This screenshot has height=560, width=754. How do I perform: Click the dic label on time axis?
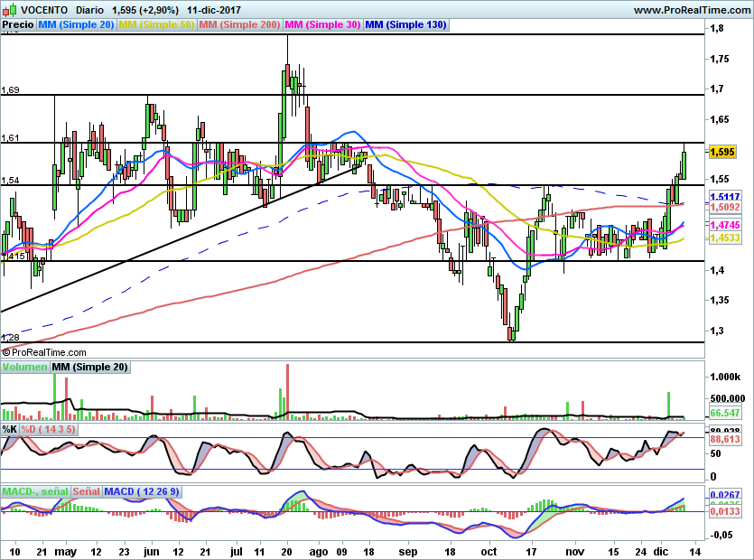click(661, 552)
